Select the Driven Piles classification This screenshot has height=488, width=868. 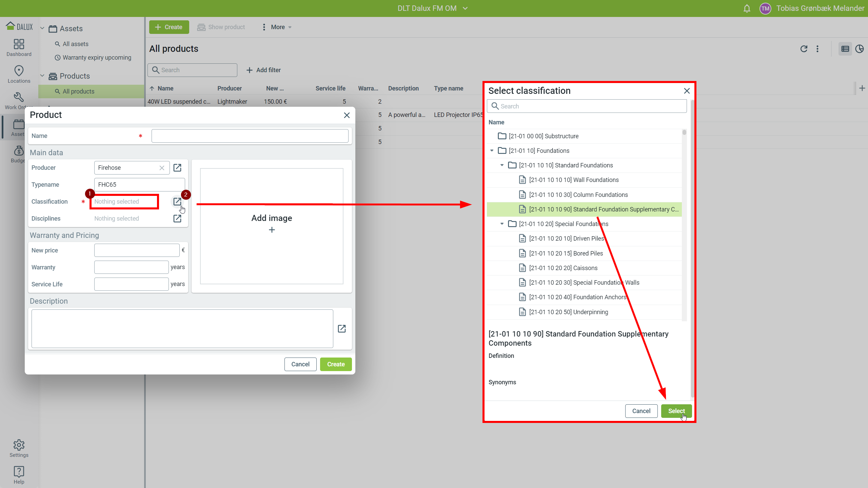566,239
